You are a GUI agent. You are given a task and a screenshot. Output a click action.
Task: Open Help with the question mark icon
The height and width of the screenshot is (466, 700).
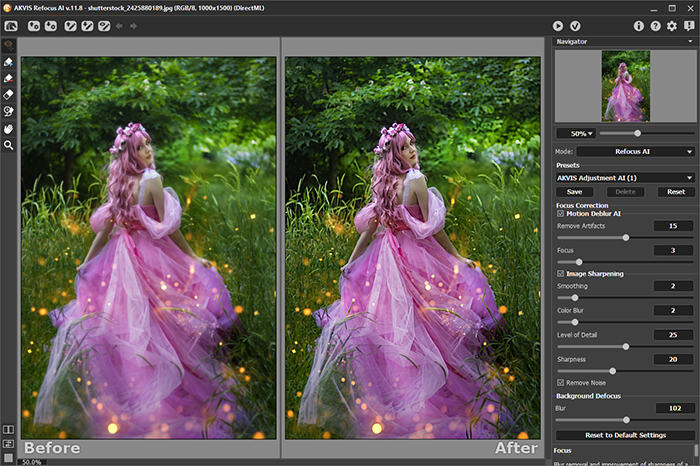pyautogui.click(x=655, y=25)
